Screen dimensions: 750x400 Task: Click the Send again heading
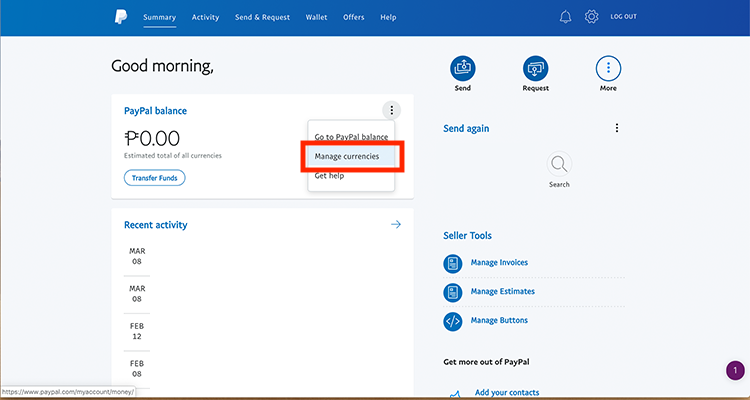click(466, 128)
